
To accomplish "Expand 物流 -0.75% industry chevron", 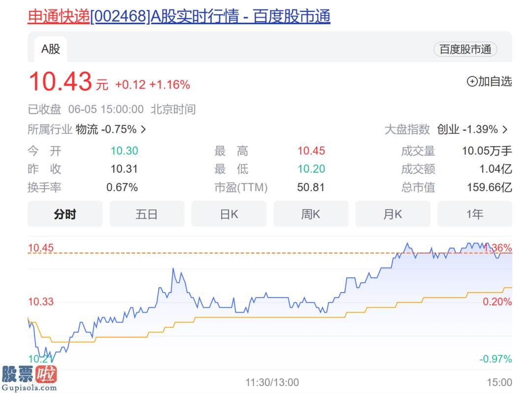I will (143, 129).
